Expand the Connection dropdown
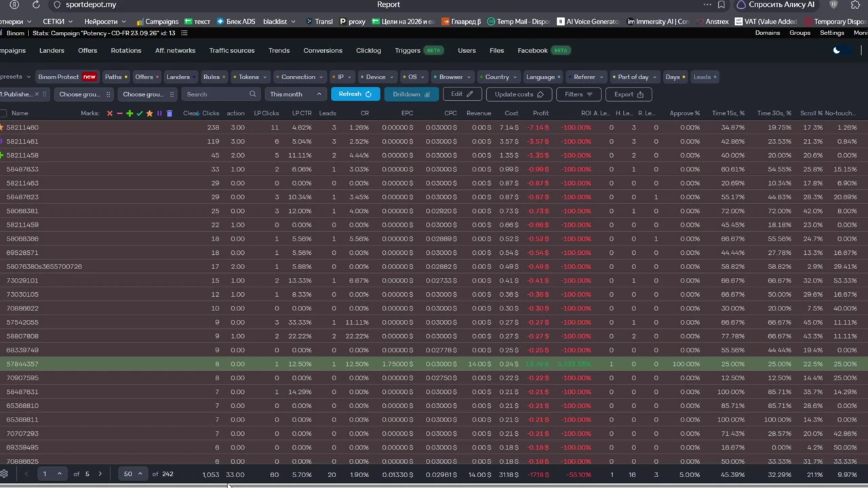 tap(299, 77)
